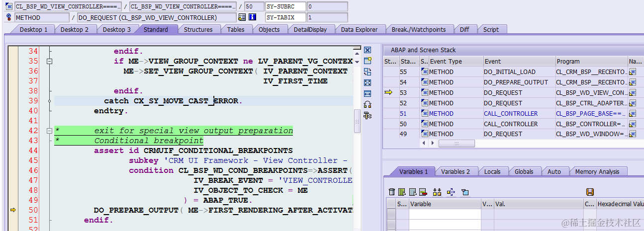Click the orange save disk icon
The width and height of the screenshot is (644, 231).
590,192
